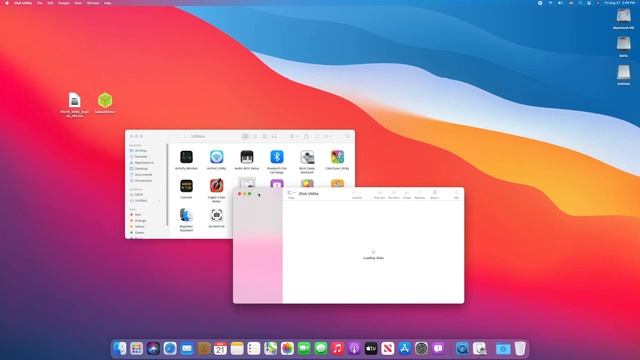
Task: Select the Untitled drive on desktop
Action: click(623, 75)
